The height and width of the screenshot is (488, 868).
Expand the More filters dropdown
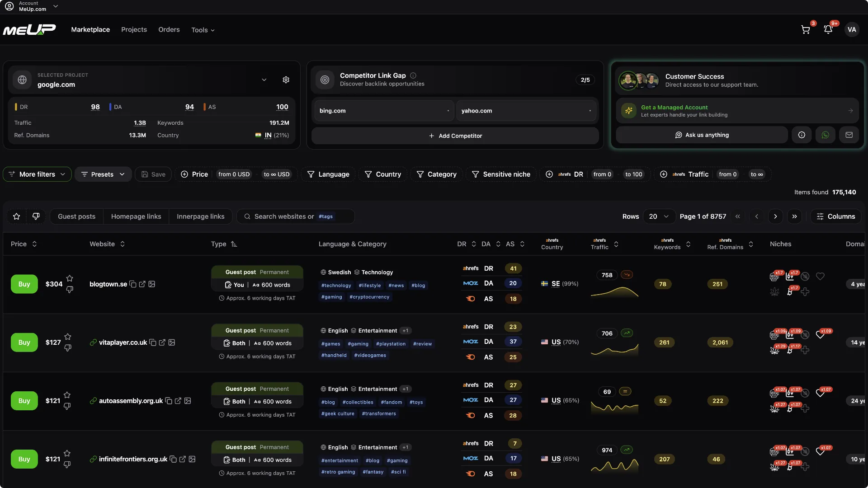(x=37, y=174)
